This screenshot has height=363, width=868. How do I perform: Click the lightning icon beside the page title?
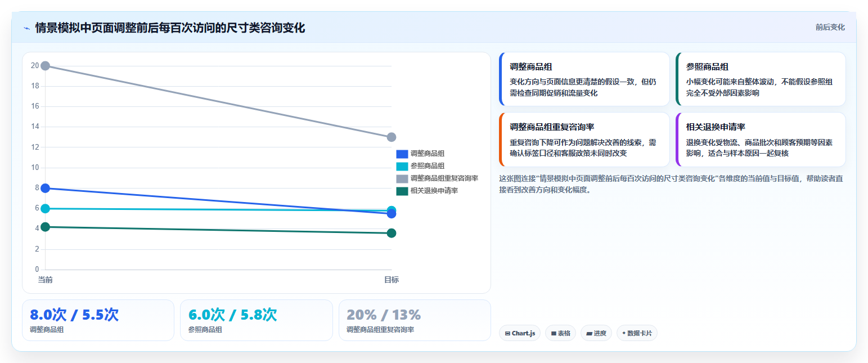point(26,28)
